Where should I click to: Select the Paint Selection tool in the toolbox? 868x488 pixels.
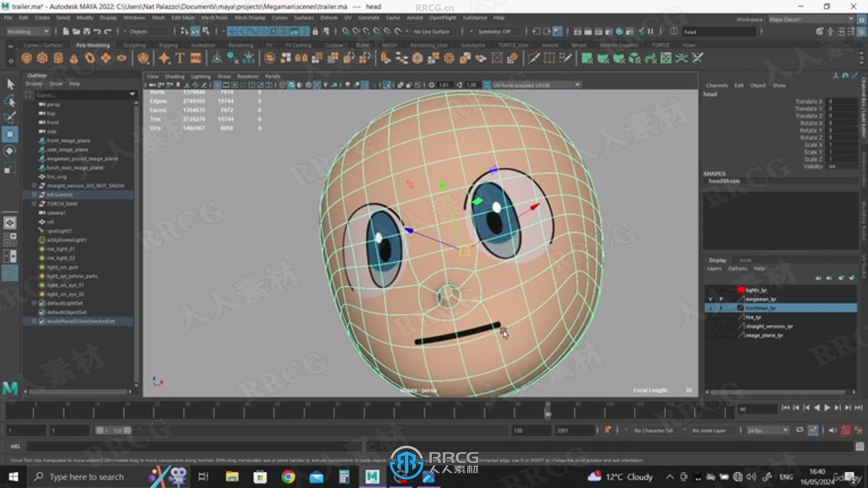pyautogui.click(x=10, y=117)
